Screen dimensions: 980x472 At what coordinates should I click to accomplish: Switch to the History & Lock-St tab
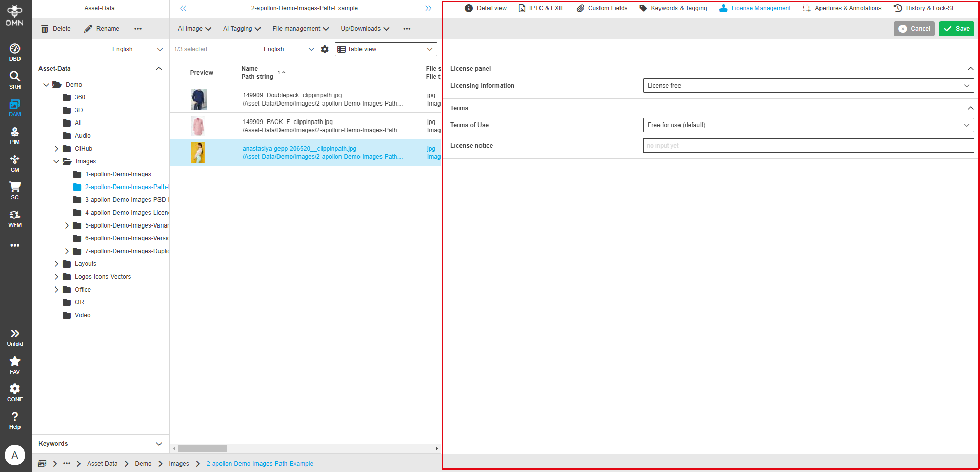point(926,8)
